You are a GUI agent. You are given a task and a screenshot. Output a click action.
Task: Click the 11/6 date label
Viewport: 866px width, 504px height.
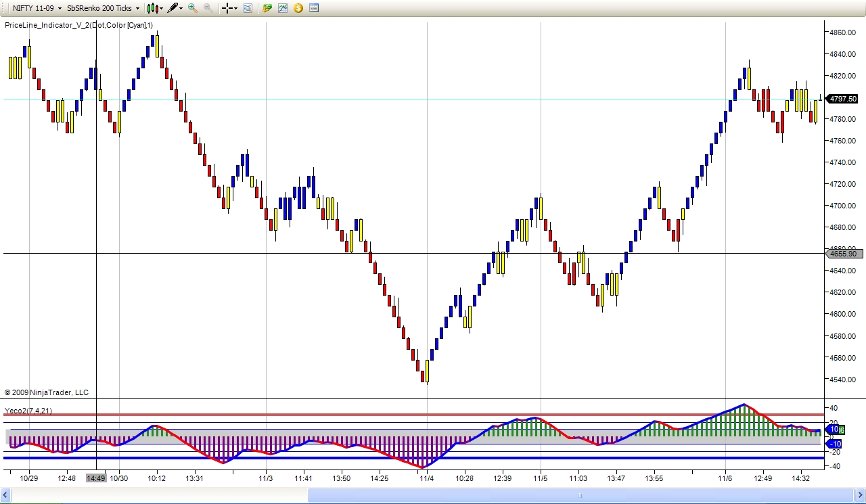725,478
